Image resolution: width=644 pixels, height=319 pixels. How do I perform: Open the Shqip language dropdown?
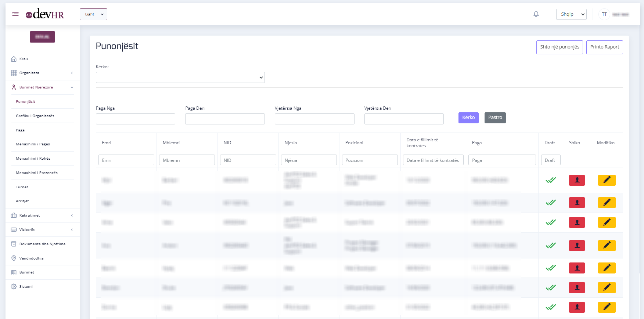click(571, 14)
